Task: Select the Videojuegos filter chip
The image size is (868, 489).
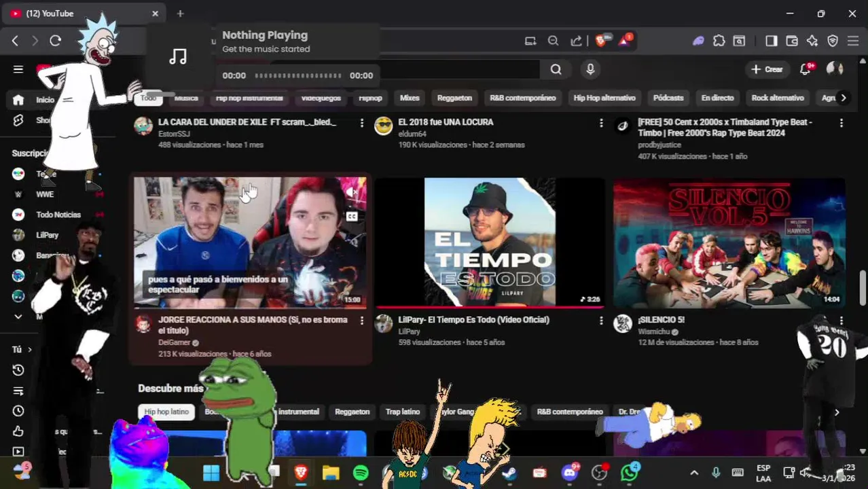Action: [321, 98]
